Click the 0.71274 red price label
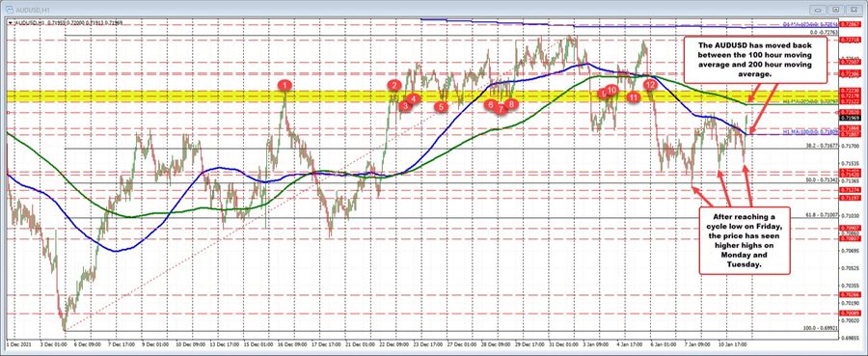Image resolution: width=868 pixels, height=356 pixels. pyautogui.click(x=852, y=189)
